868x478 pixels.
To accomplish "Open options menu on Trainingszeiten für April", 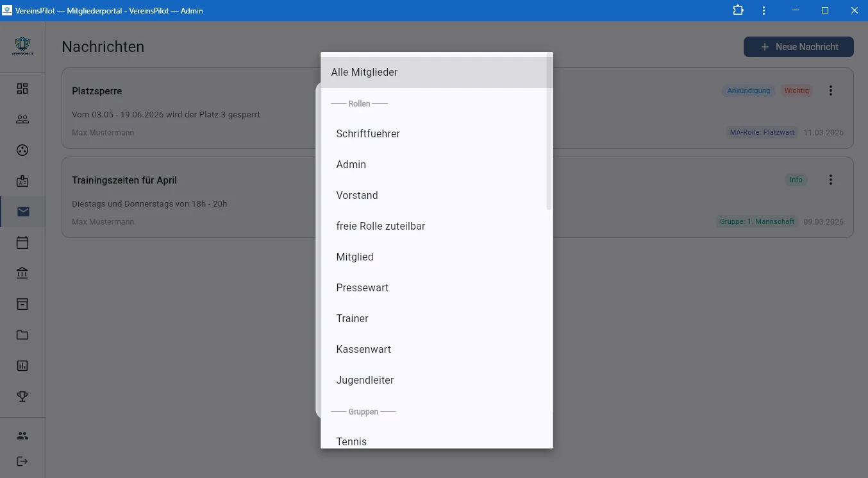I will 831,179.
